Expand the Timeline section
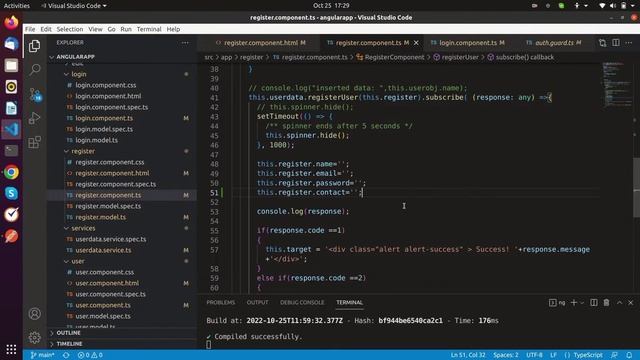Image resolution: width=640 pixels, height=360 pixels. point(122,344)
